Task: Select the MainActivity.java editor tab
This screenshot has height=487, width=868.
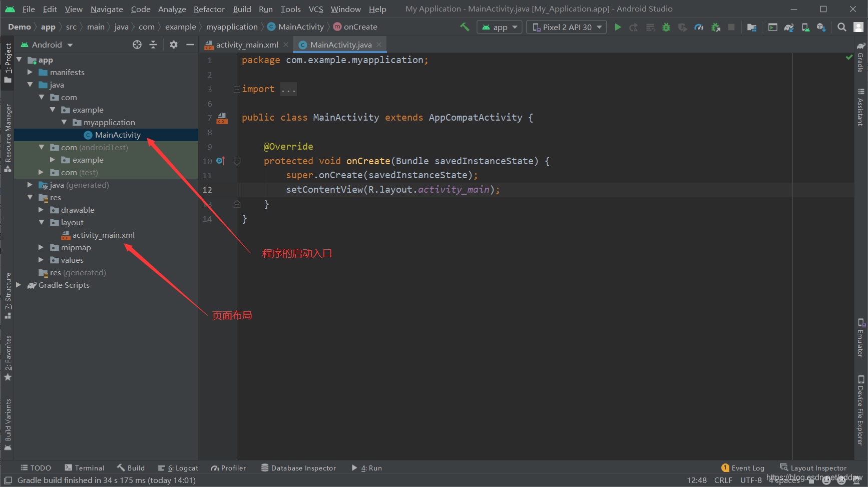Action: [340, 45]
